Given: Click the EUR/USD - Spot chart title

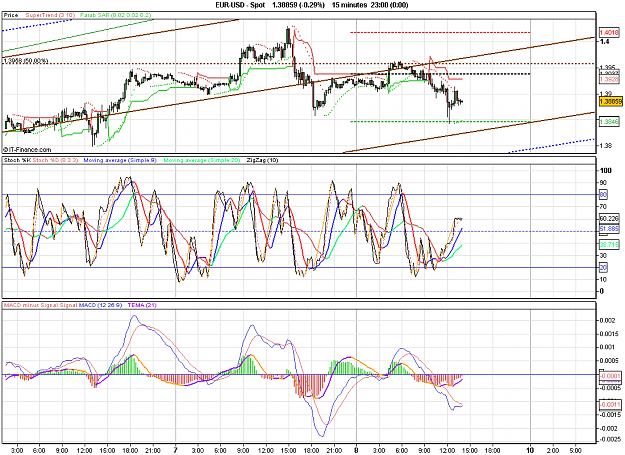Looking at the screenshot, I should pos(240,5).
